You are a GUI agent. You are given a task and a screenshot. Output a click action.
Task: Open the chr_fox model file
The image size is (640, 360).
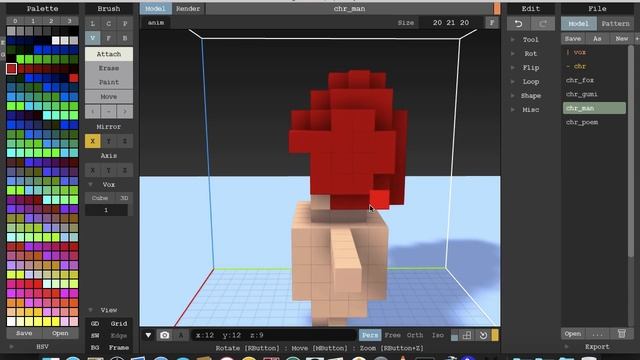(x=580, y=80)
